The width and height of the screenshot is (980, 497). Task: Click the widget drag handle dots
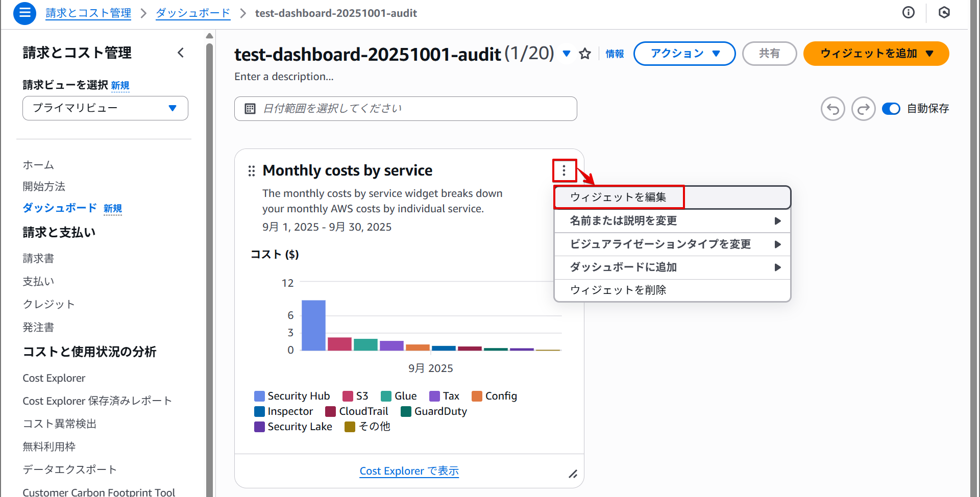pyautogui.click(x=251, y=171)
